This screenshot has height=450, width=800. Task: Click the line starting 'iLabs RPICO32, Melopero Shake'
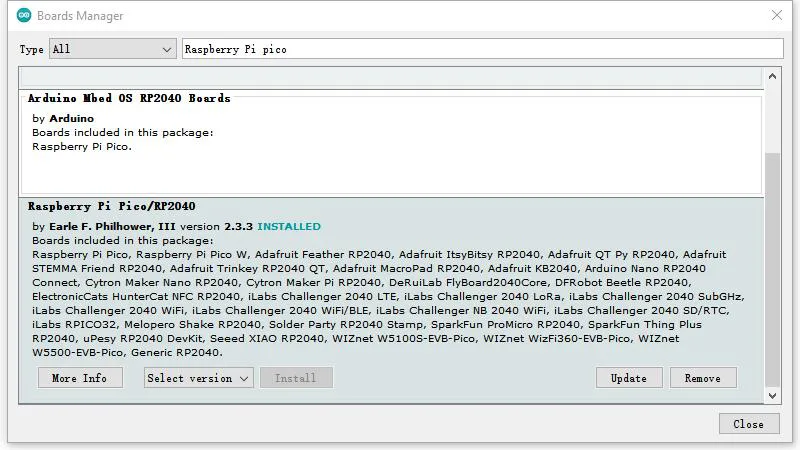click(x=367, y=324)
